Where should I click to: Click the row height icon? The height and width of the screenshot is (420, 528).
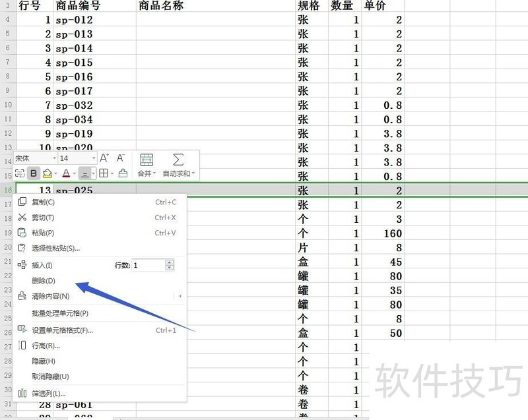coord(22,345)
